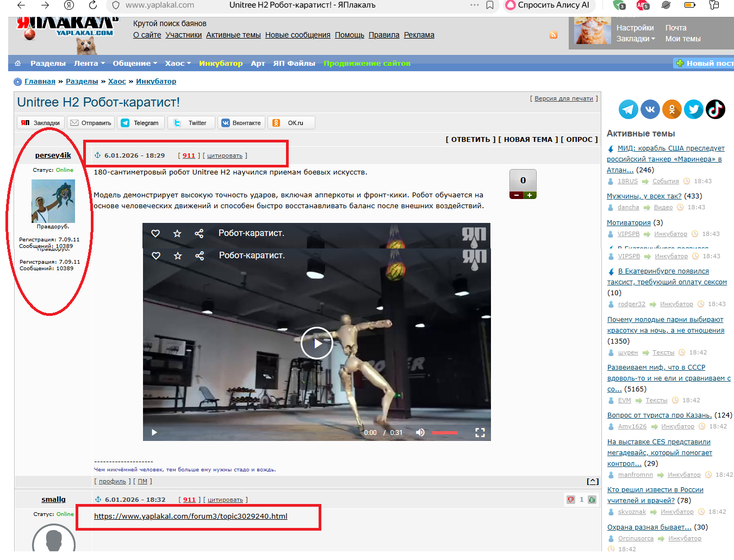
Task: Ask Alice with Спросить Алису AI button
Action: tap(549, 5)
